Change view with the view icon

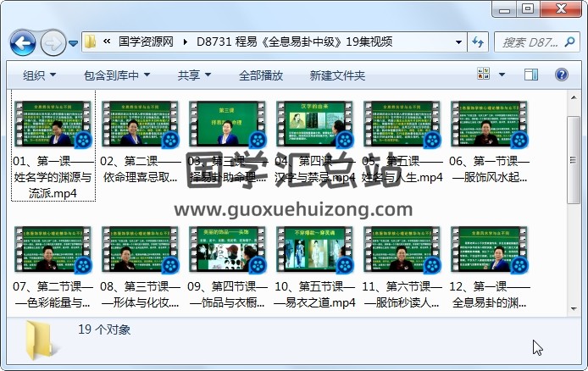[483, 74]
